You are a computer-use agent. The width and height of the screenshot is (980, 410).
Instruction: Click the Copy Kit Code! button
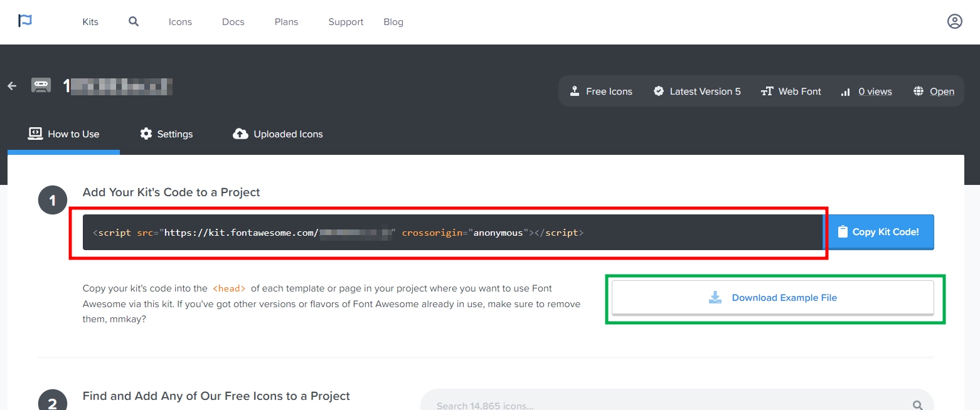pos(878,232)
